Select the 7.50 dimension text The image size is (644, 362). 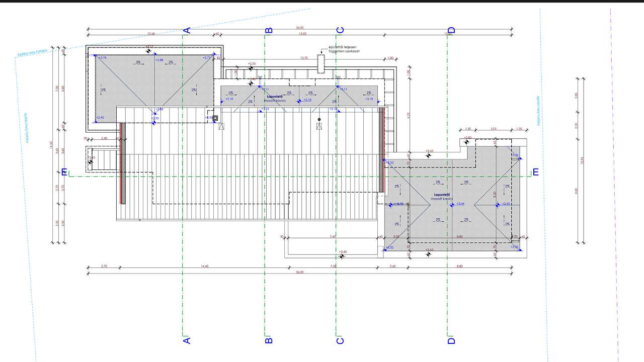[x=333, y=265]
